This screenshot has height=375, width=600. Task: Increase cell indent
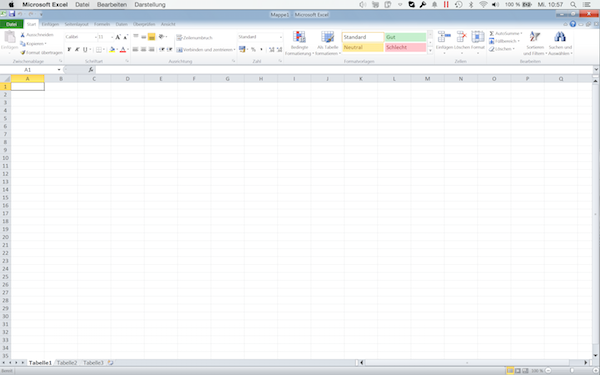pos(170,49)
